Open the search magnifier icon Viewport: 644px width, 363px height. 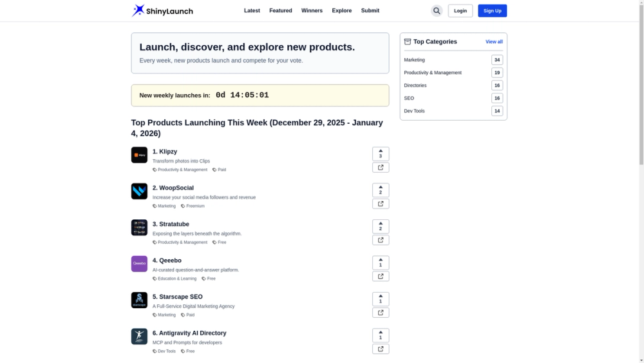(x=437, y=11)
